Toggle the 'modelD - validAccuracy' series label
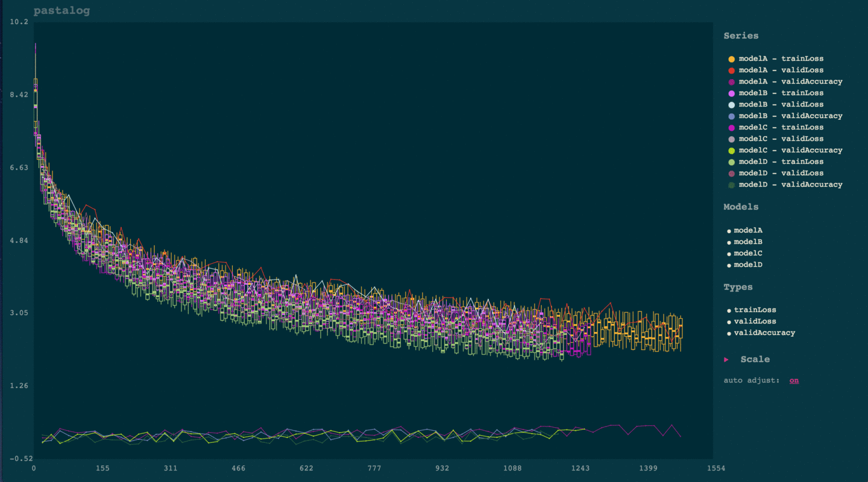The height and width of the screenshot is (482, 868). point(791,184)
